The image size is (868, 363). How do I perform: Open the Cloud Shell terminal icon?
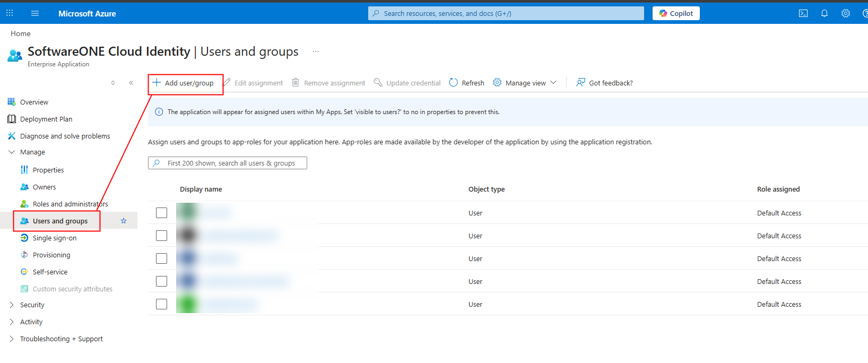(x=803, y=13)
